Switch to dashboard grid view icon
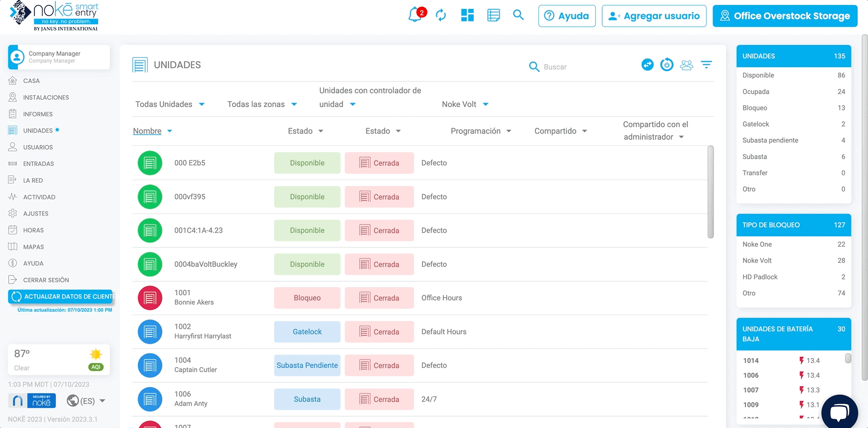 point(467,15)
